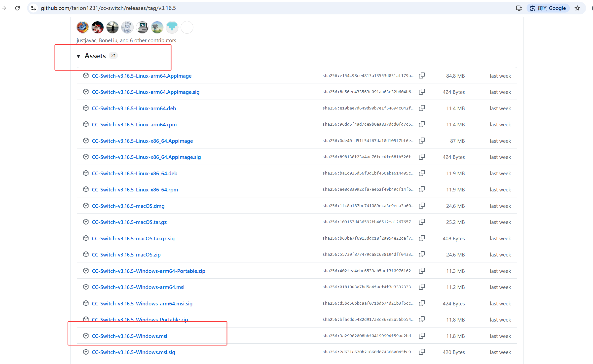Click the package icon beside Windows.msi
This screenshot has width=593, height=364.
pyautogui.click(x=86, y=336)
